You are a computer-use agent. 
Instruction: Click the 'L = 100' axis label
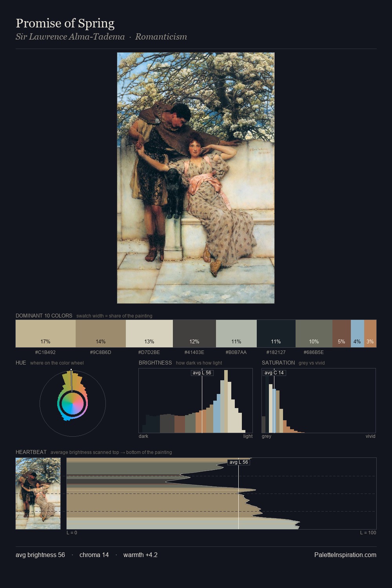[368, 533]
